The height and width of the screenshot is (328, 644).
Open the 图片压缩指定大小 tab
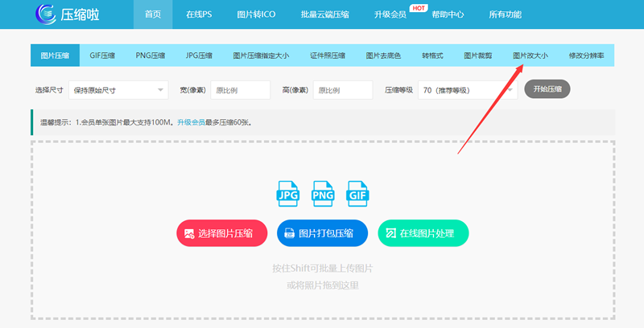pos(261,55)
